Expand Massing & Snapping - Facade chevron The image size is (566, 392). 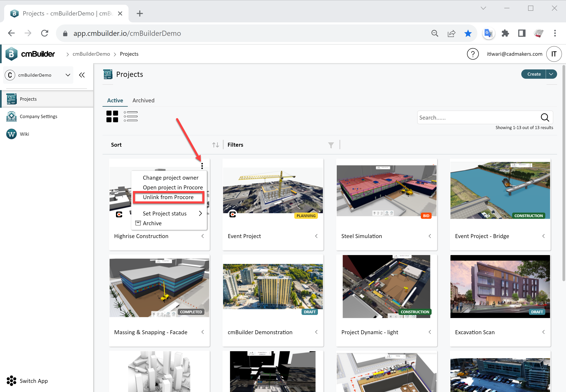pos(203,332)
